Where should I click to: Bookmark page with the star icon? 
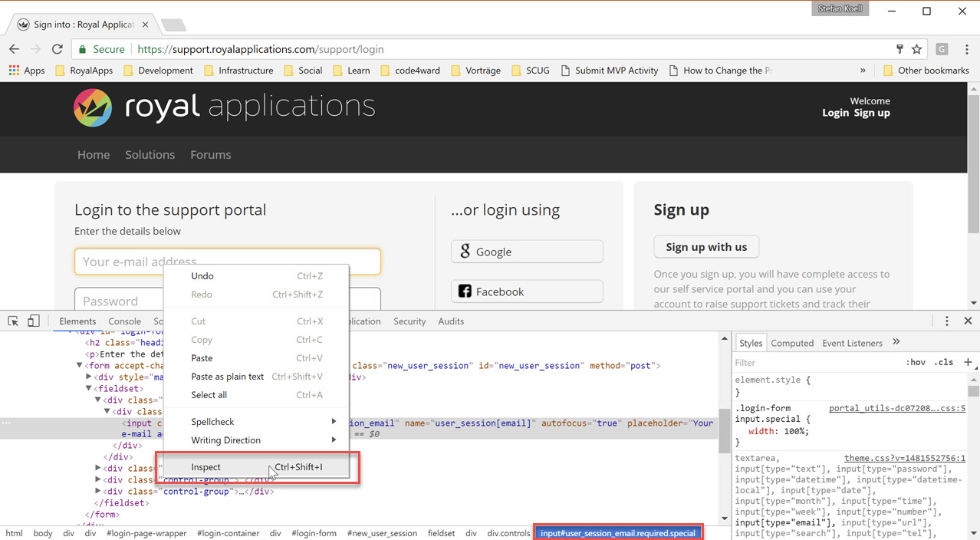916,49
